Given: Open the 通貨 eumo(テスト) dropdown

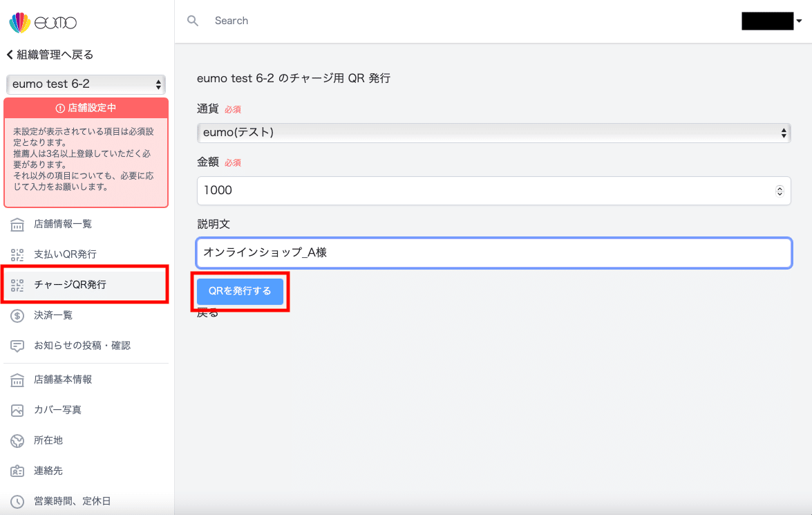Looking at the screenshot, I should click(493, 133).
